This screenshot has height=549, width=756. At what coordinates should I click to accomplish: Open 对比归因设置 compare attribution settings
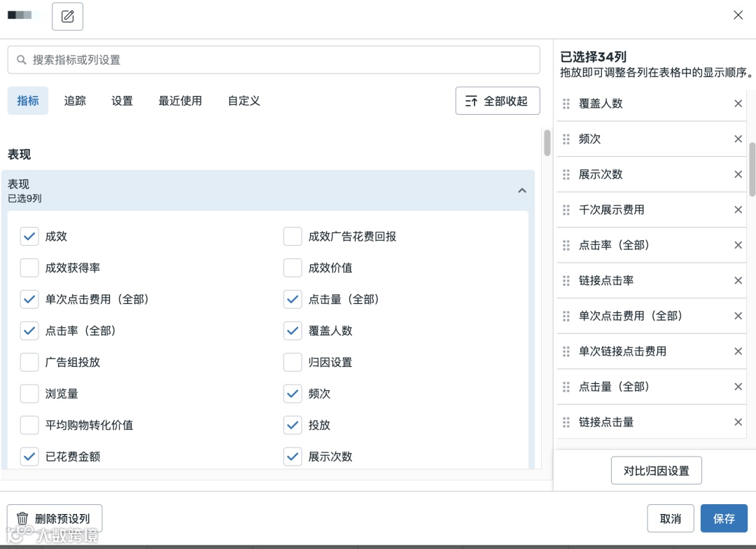[656, 471]
